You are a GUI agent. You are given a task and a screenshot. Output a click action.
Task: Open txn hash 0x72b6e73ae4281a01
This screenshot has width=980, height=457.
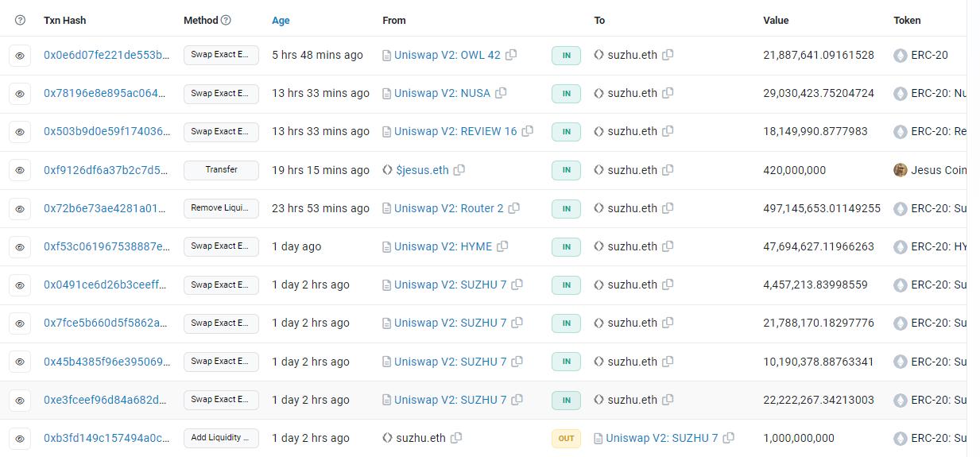click(107, 208)
